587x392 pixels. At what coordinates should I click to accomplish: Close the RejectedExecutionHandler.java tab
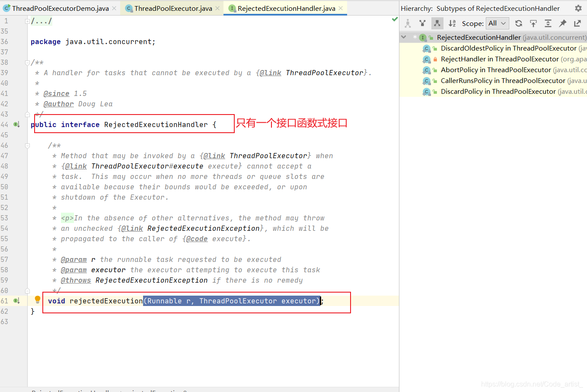pyautogui.click(x=341, y=8)
